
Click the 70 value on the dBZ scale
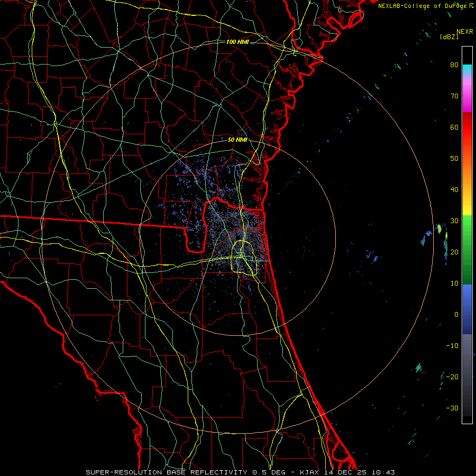[454, 96]
